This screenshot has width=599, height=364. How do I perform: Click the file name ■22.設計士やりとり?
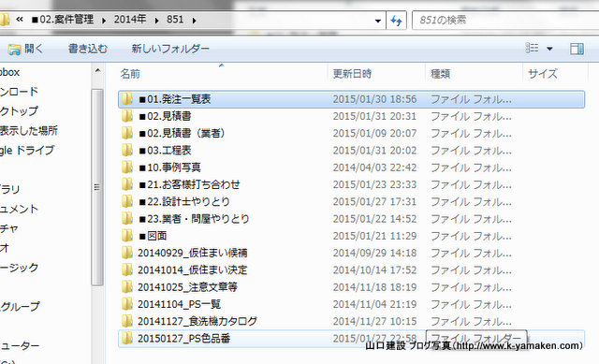pyautogui.click(x=184, y=202)
